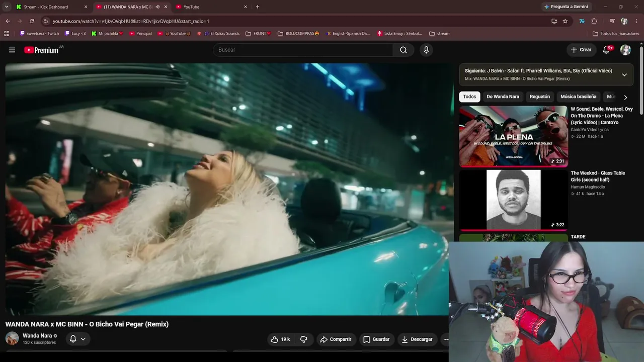Open subscription notification settings dropdown
644x362 pixels.
77,339
